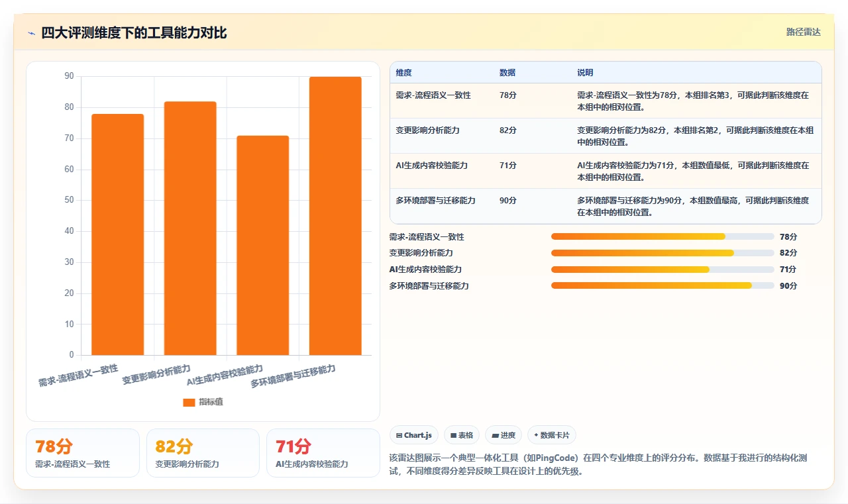848x504 pixels.
Task: Click the 78分 cell in the table
Action: [508, 95]
